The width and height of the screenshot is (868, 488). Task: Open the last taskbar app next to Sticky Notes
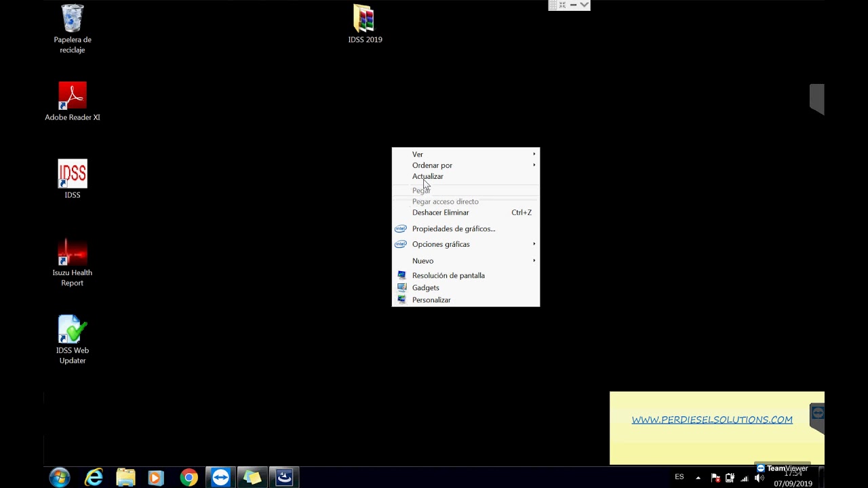pyautogui.click(x=284, y=477)
